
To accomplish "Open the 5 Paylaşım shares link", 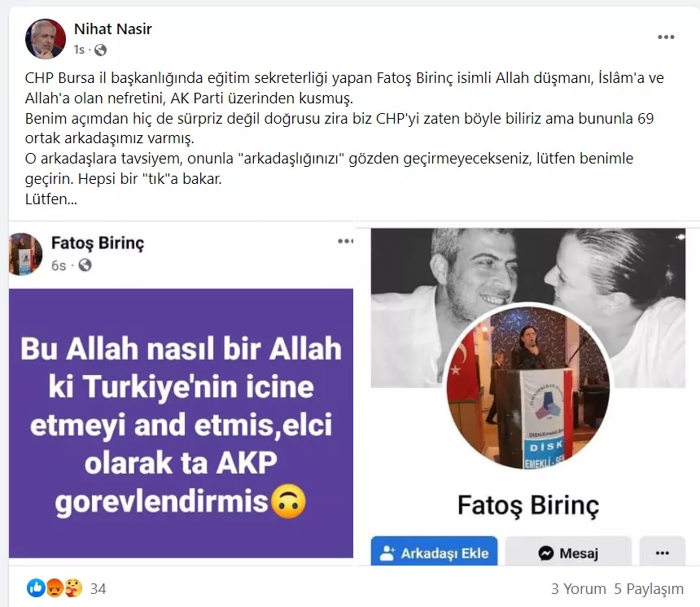I will 649,589.
